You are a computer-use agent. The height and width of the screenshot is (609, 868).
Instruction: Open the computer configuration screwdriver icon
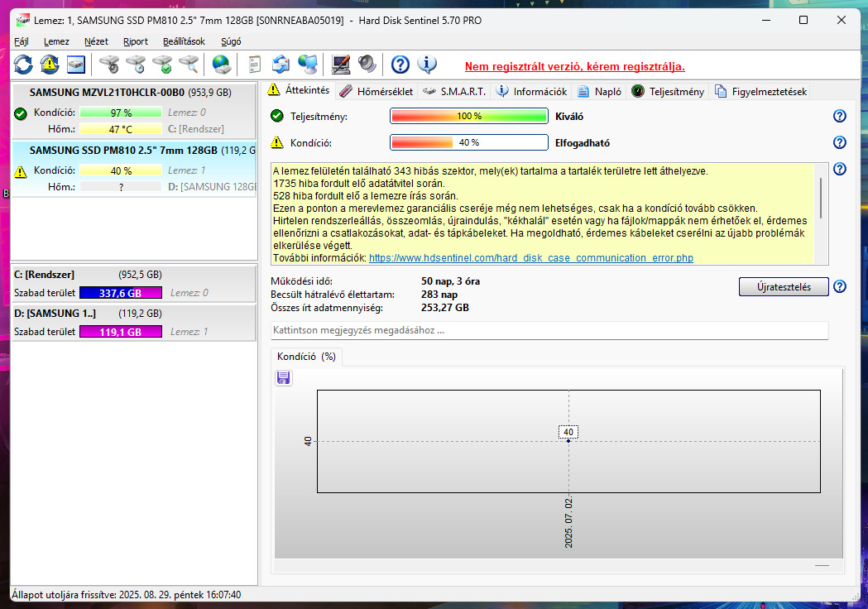point(340,65)
